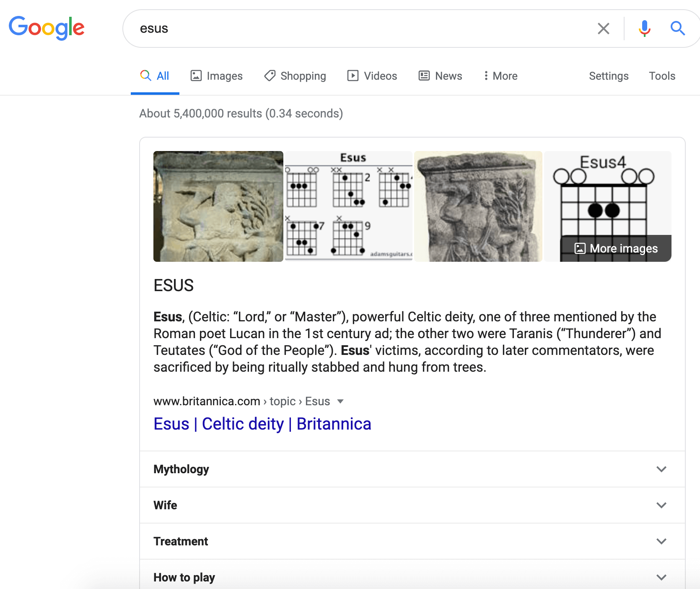Viewport: 700px width, 589px height.
Task: Open the Videos results tab
Action: (372, 76)
